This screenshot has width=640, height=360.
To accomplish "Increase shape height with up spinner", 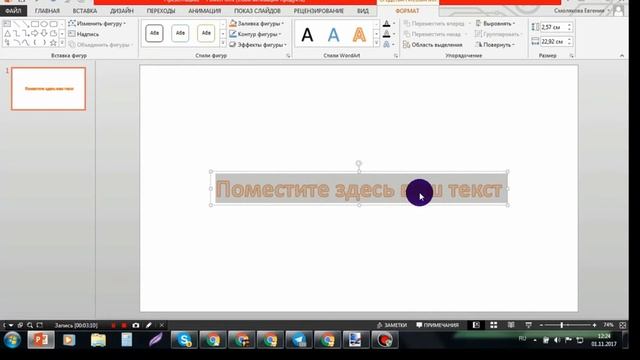I will pyautogui.click(x=569, y=25).
